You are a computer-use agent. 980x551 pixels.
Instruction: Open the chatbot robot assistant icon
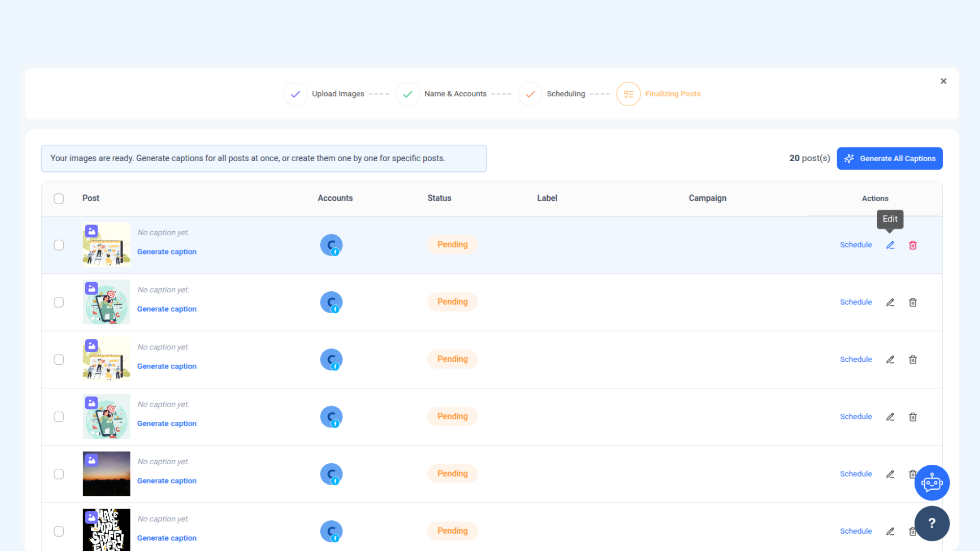[932, 483]
